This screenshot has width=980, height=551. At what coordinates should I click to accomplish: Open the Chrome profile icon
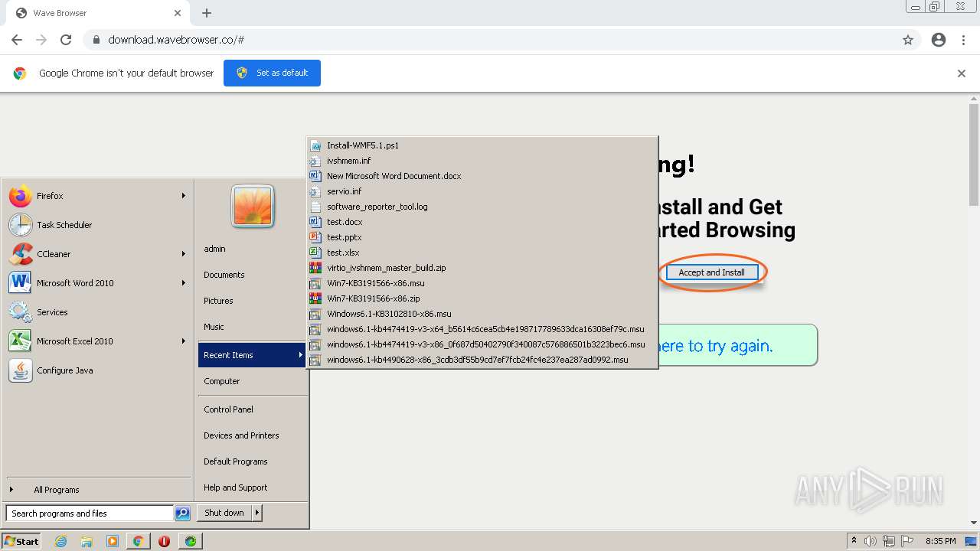tap(939, 40)
